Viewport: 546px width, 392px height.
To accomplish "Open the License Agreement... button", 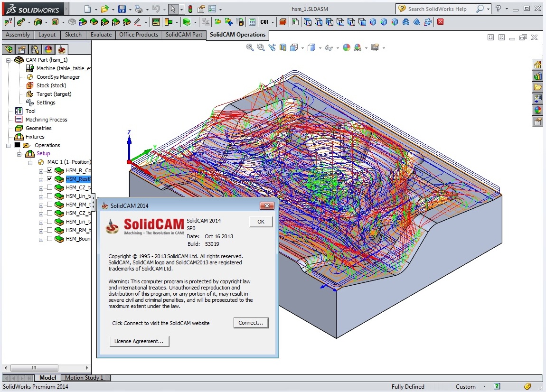I will pos(139,341).
